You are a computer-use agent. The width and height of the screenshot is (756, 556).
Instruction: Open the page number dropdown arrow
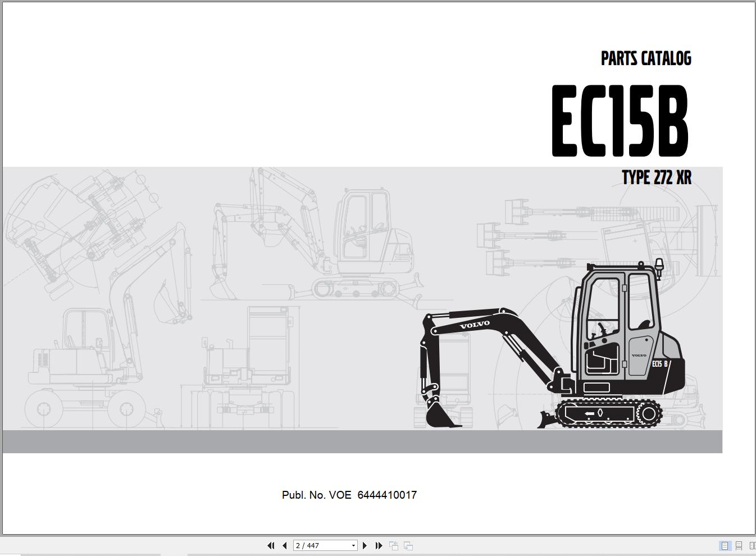click(x=353, y=545)
